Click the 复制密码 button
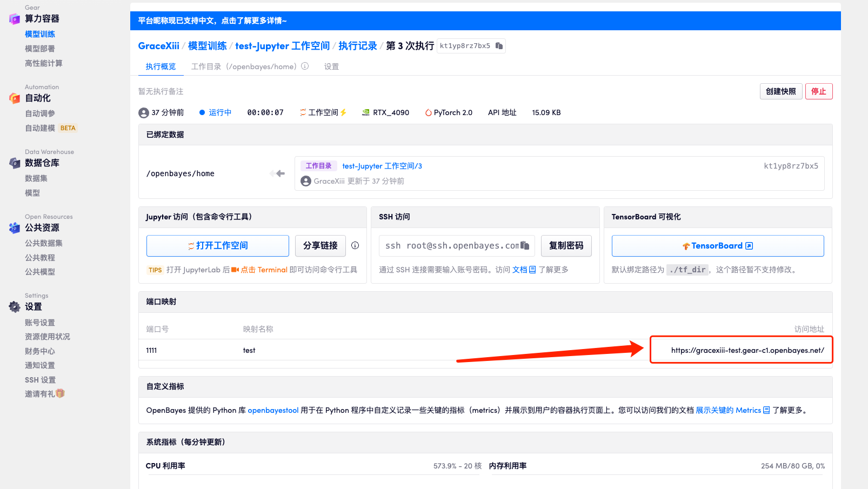868x489 pixels. pos(566,246)
